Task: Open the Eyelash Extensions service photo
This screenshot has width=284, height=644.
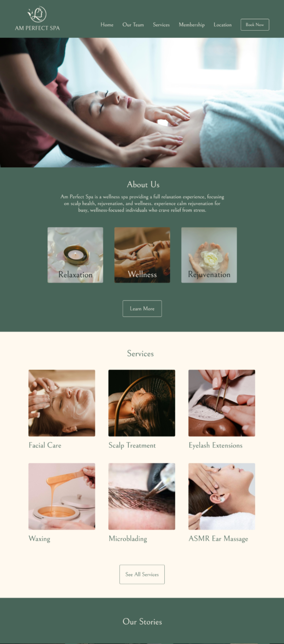Action: click(x=222, y=403)
